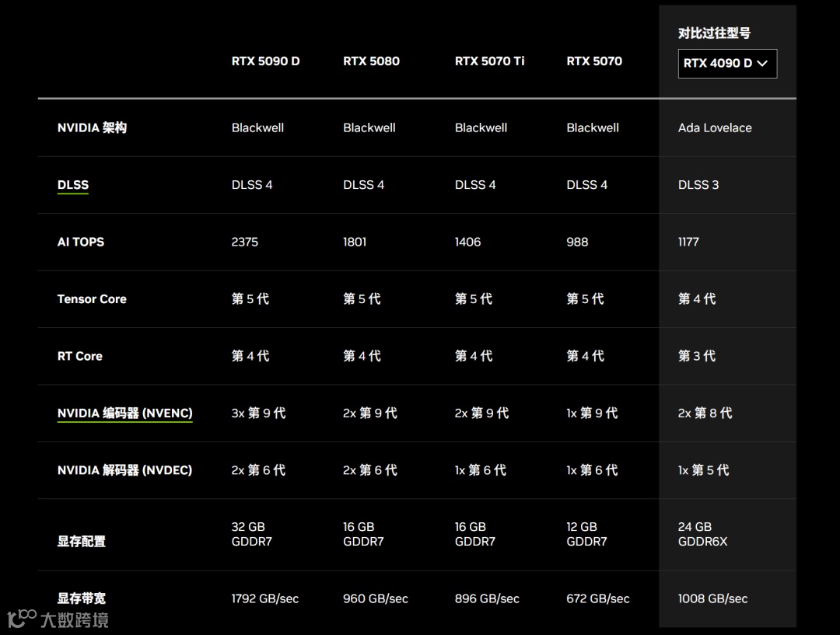Image resolution: width=840 pixels, height=635 pixels.
Task: Click the 显存带宽 row label
Action: pyautogui.click(x=82, y=598)
